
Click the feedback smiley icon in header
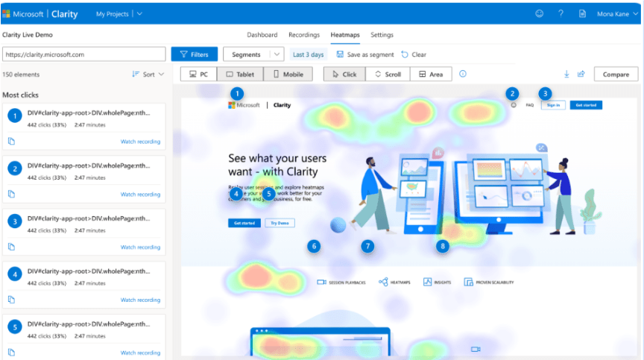tap(539, 13)
